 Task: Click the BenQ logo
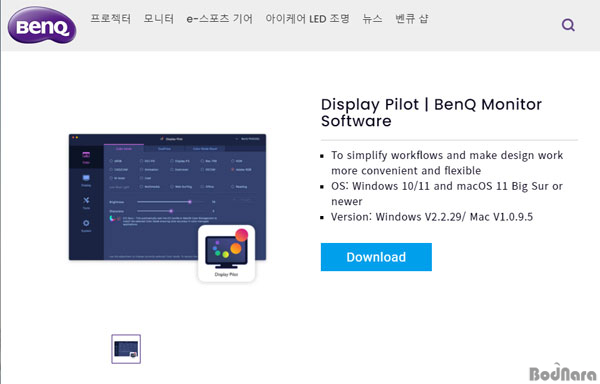pos(42,25)
